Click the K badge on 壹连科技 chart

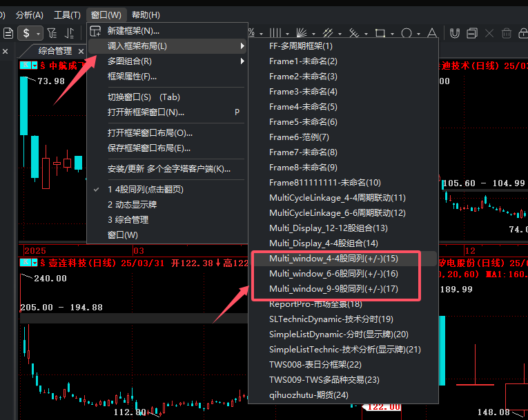coord(26,263)
